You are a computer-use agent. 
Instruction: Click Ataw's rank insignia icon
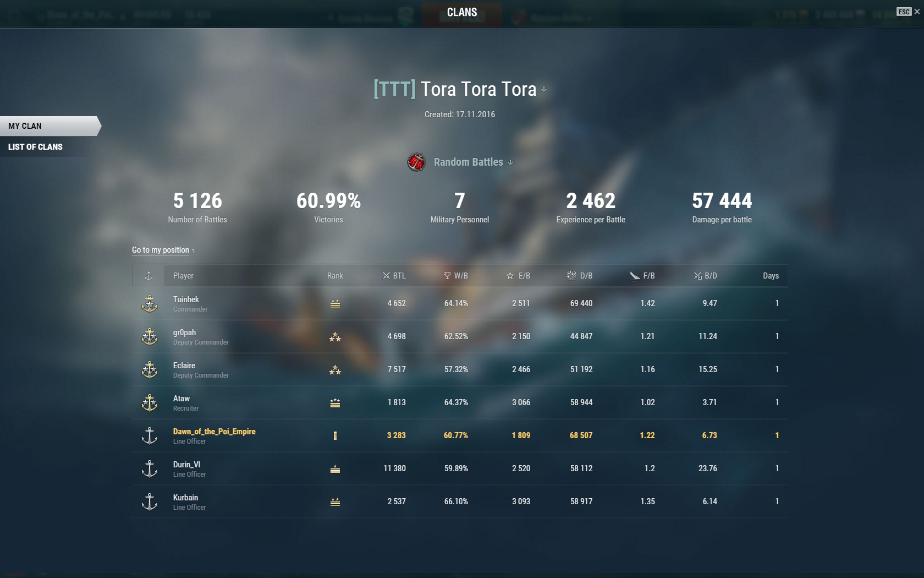click(x=335, y=403)
